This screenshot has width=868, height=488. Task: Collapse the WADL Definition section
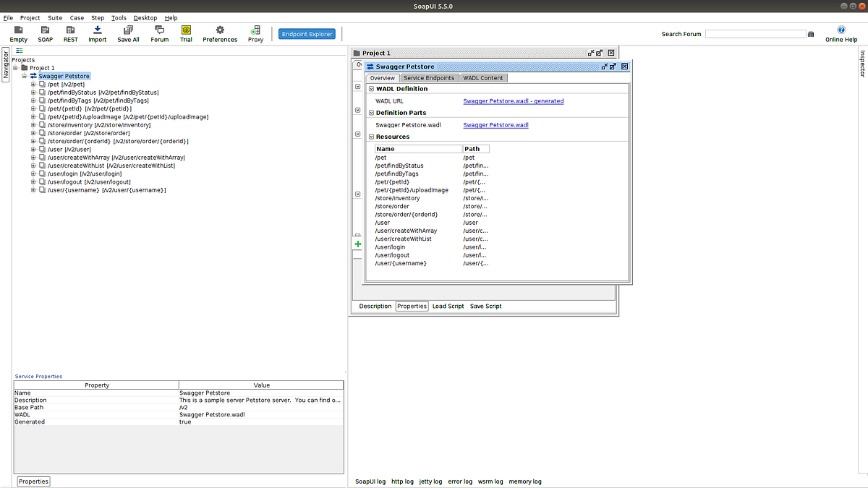click(x=370, y=88)
